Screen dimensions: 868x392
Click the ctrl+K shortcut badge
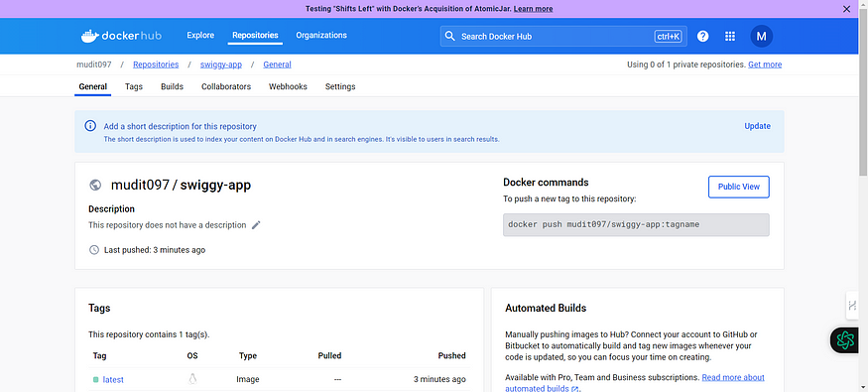click(x=669, y=36)
